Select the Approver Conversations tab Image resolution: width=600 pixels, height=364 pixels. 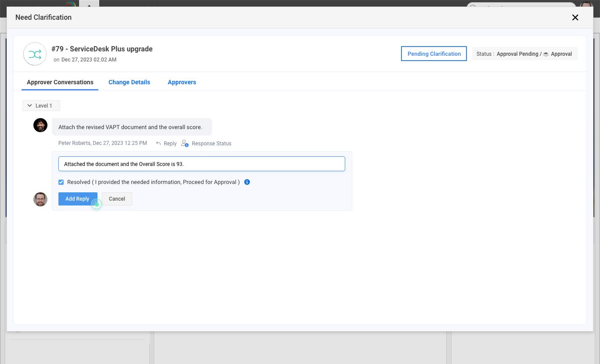coord(60,82)
